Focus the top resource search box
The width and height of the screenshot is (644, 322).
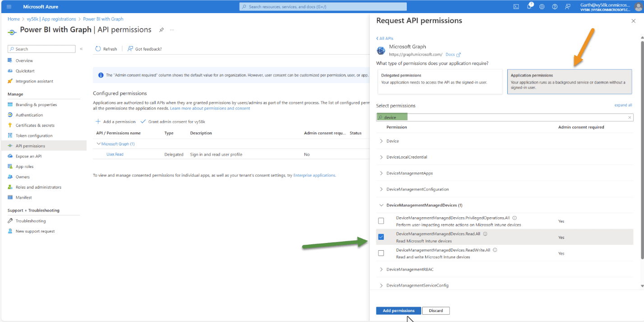pyautogui.click(x=323, y=7)
